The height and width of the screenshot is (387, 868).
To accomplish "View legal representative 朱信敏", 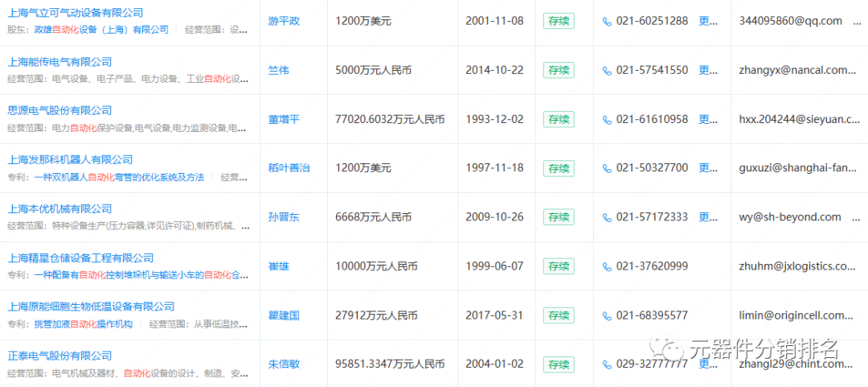I will point(284,364).
